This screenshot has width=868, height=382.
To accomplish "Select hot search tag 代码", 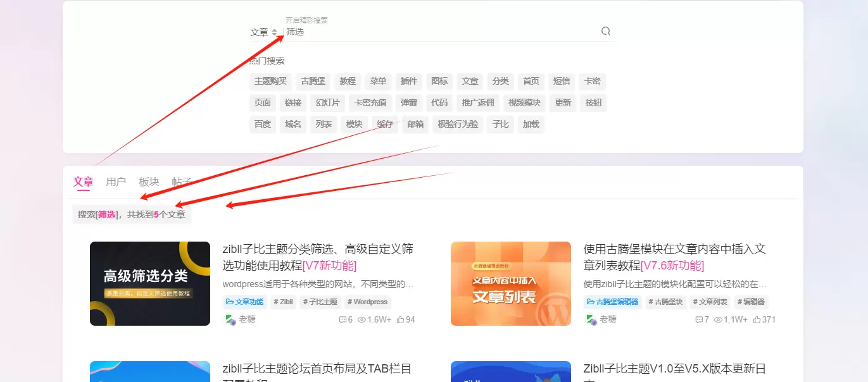I will click(x=439, y=103).
